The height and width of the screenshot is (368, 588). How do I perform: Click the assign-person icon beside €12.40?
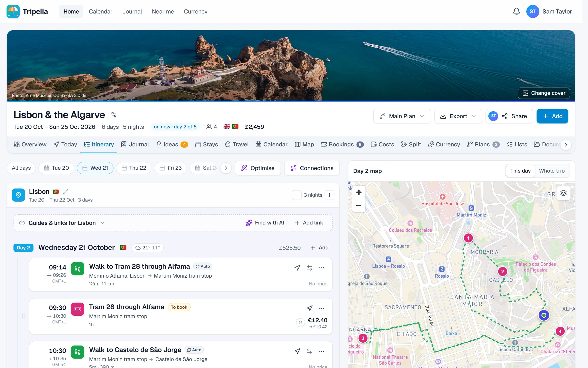(x=300, y=323)
